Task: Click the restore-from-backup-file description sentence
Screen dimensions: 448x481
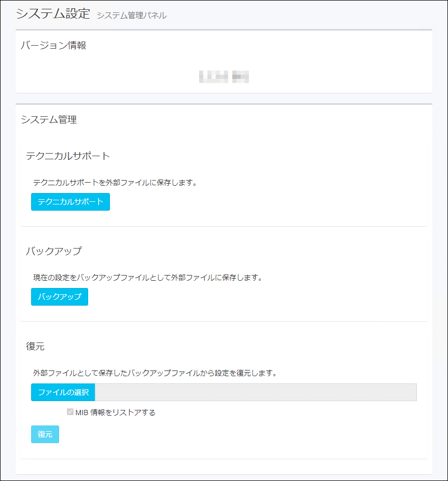Action: [155, 373]
